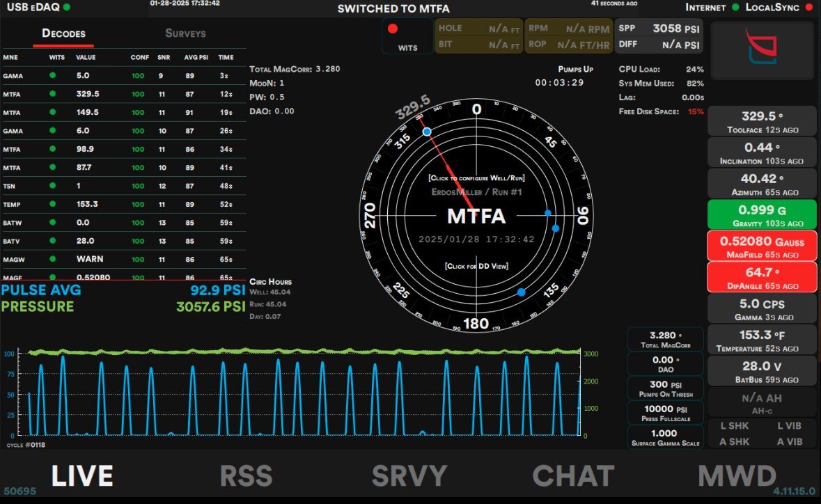
Task: Click the L SHK indicator
Action: pyautogui.click(x=734, y=426)
